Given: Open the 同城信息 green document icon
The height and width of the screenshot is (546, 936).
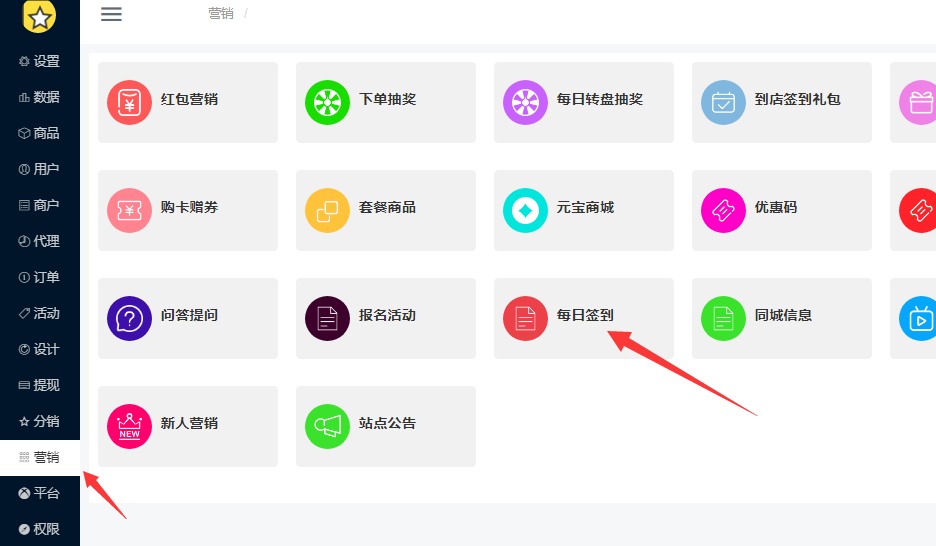Looking at the screenshot, I should click(x=723, y=319).
